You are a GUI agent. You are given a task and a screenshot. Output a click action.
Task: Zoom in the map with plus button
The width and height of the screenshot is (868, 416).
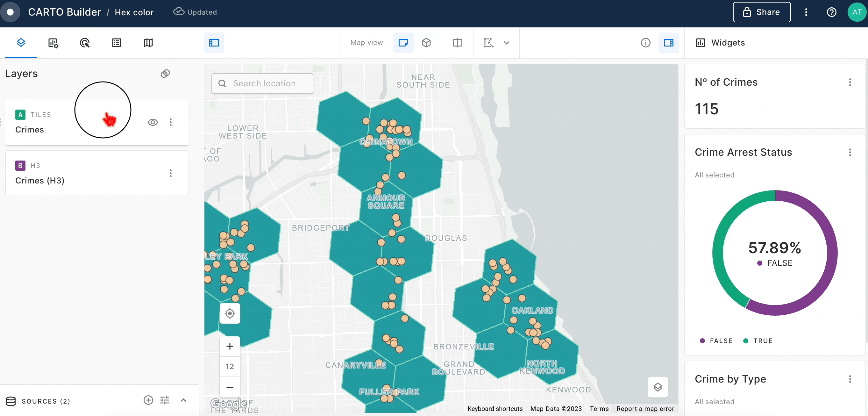pos(230,346)
